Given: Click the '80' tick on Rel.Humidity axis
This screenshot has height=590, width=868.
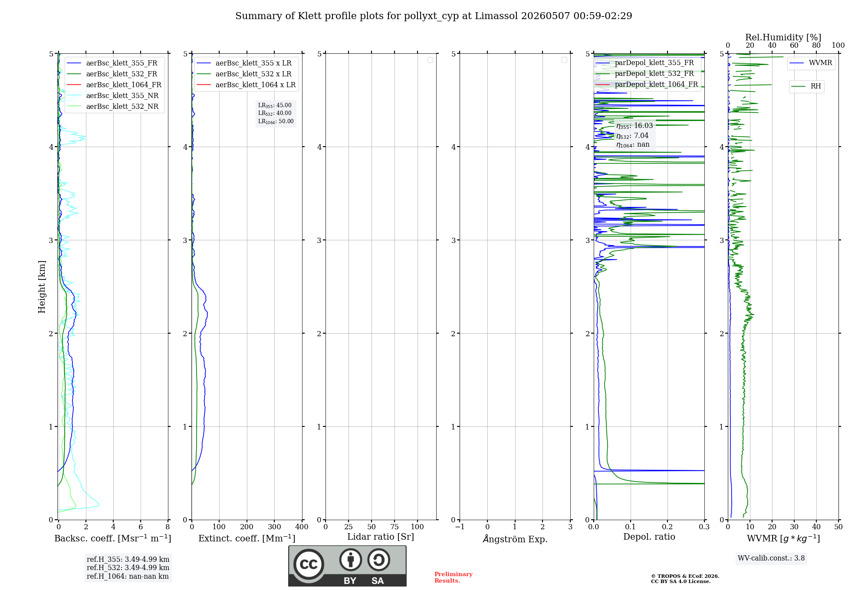Looking at the screenshot, I should pyautogui.click(x=816, y=46).
